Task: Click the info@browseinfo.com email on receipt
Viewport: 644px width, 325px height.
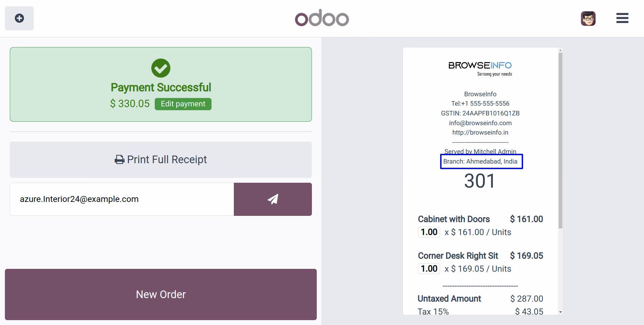Action: [480, 123]
